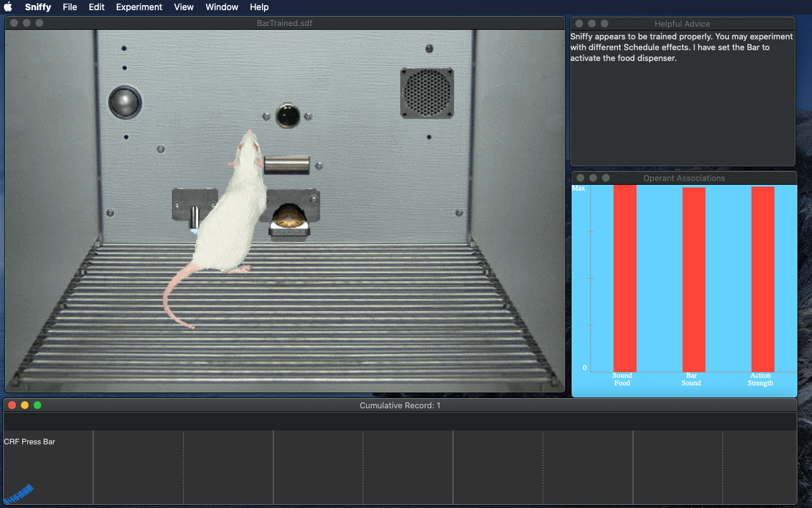812x508 pixels.
Task: Click the speaker grille on the chamber wall
Action: point(427,93)
